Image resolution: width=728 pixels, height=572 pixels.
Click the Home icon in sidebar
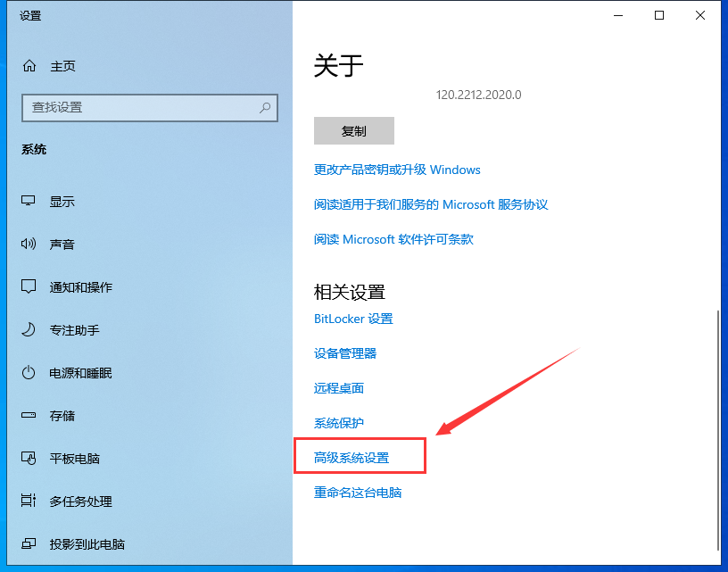[x=29, y=66]
